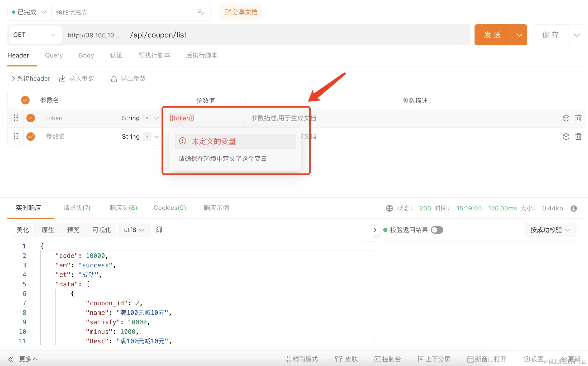Expand the 系统header section
Image resolution: width=588 pixels, height=366 pixels.
(31, 78)
